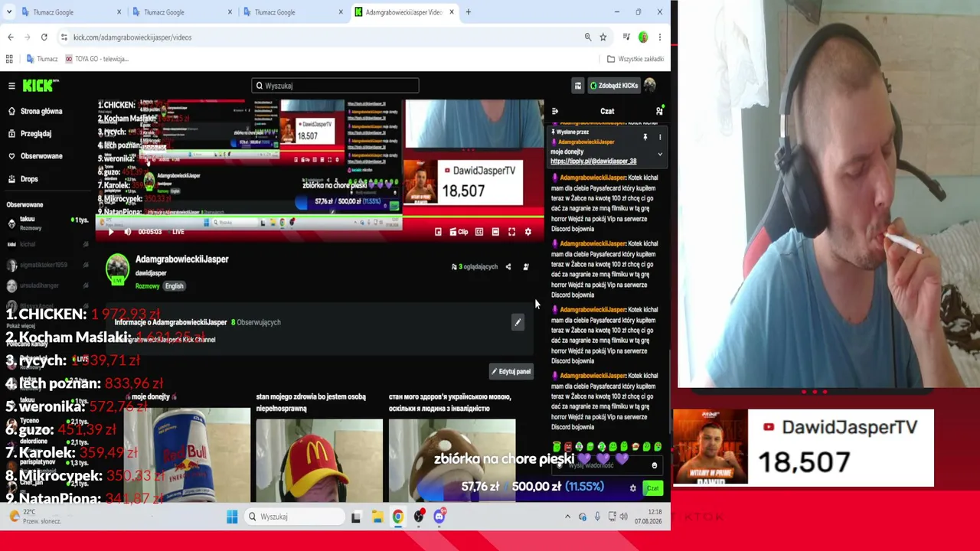
Task: Collapse the chat panel with the arrow icon
Action: [x=555, y=111]
